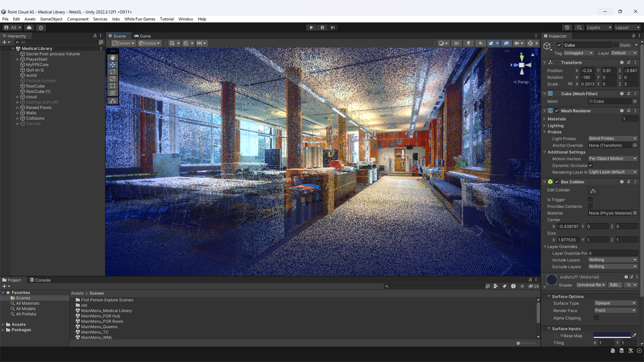Image resolution: width=644 pixels, height=362 pixels.
Task: Pick Base Map color swatch
Action: tap(612, 335)
